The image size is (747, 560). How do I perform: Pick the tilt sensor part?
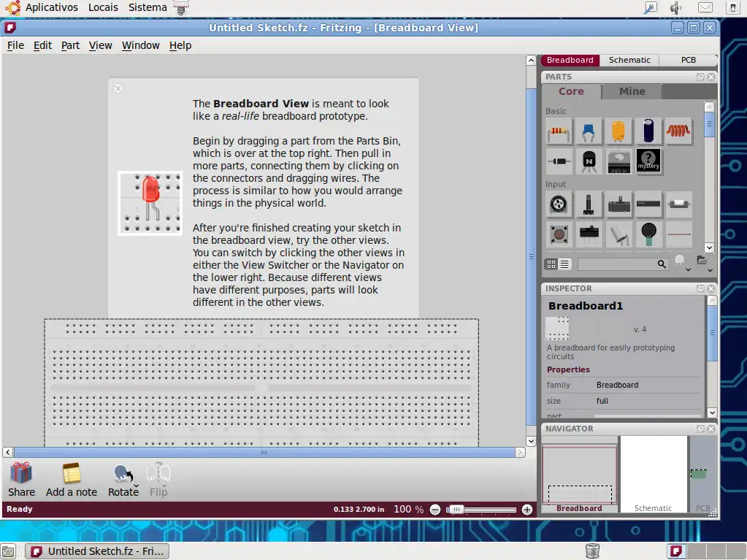coord(618,234)
